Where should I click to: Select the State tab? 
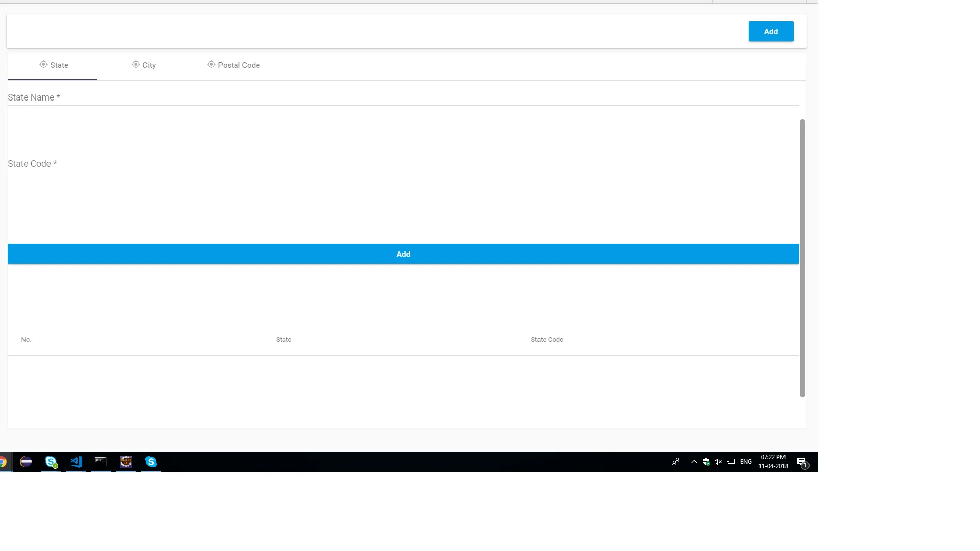pyautogui.click(x=54, y=65)
